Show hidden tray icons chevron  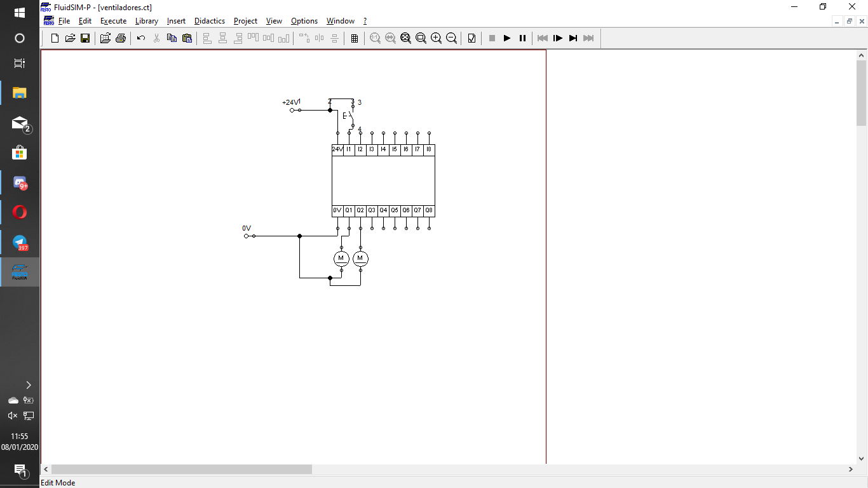(x=28, y=385)
